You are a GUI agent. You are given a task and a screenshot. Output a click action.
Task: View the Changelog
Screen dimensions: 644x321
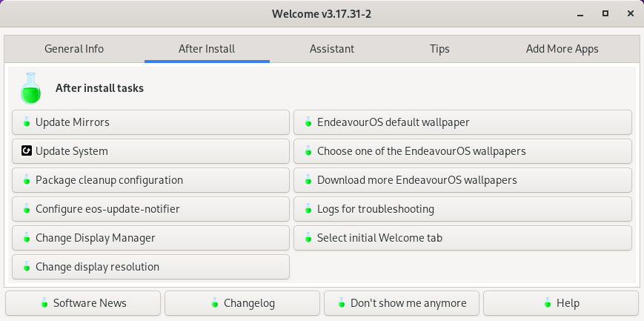tap(242, 303)
